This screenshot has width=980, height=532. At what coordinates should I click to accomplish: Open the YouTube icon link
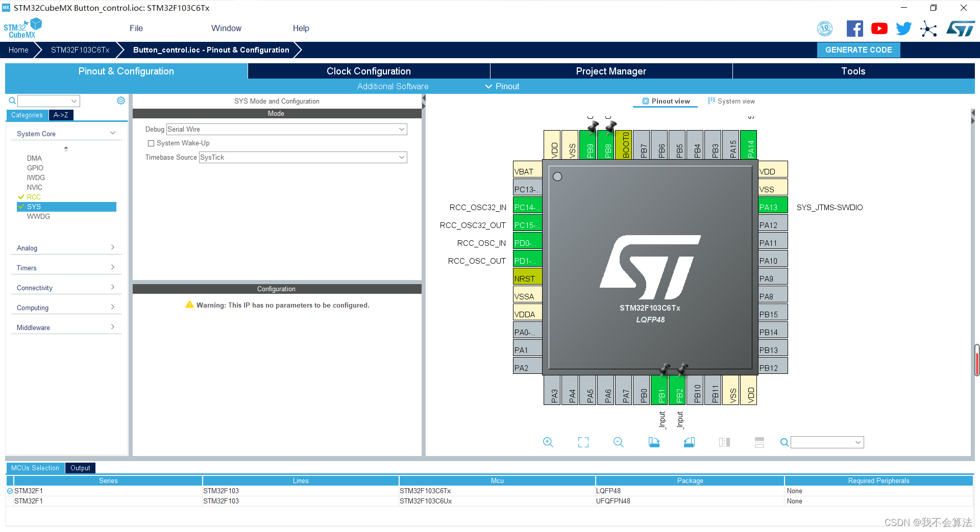tap(879, 29)
